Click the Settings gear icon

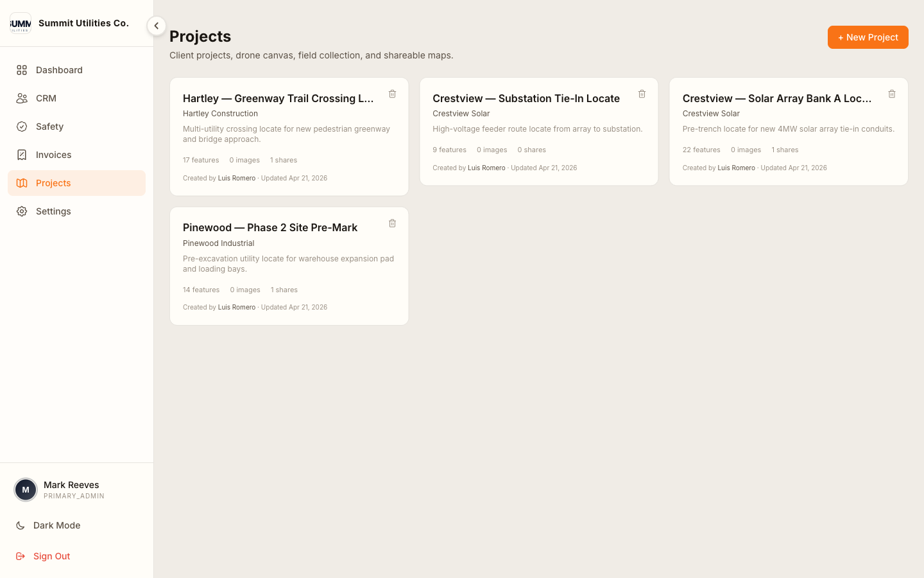pyautogui.click(x=22, y=211)
